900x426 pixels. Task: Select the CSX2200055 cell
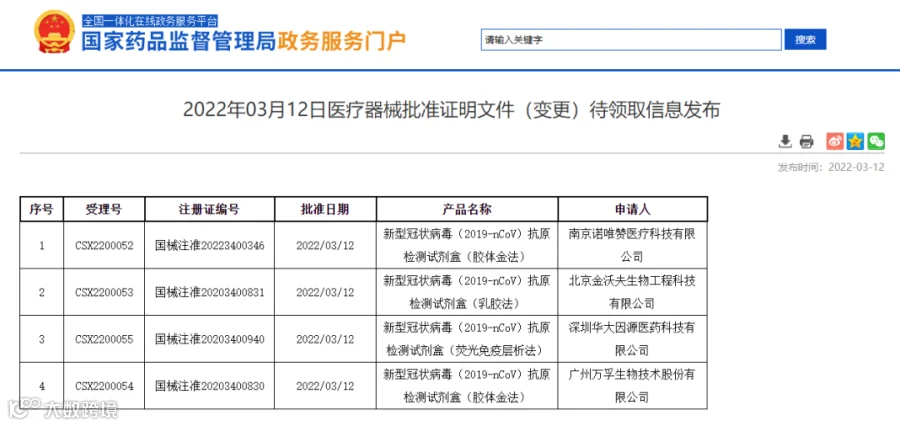pos(104,339)
